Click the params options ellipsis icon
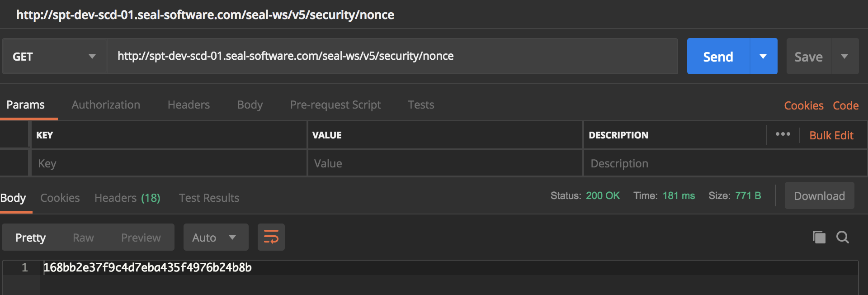Viewport: 868px width, 295px height. 783,134
